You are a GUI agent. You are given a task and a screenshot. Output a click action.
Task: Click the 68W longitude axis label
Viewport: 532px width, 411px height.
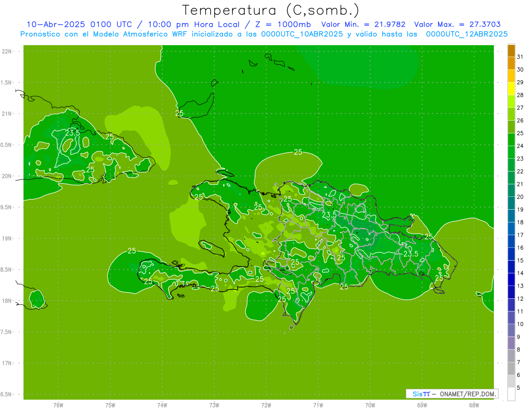(x=474, y=405)
